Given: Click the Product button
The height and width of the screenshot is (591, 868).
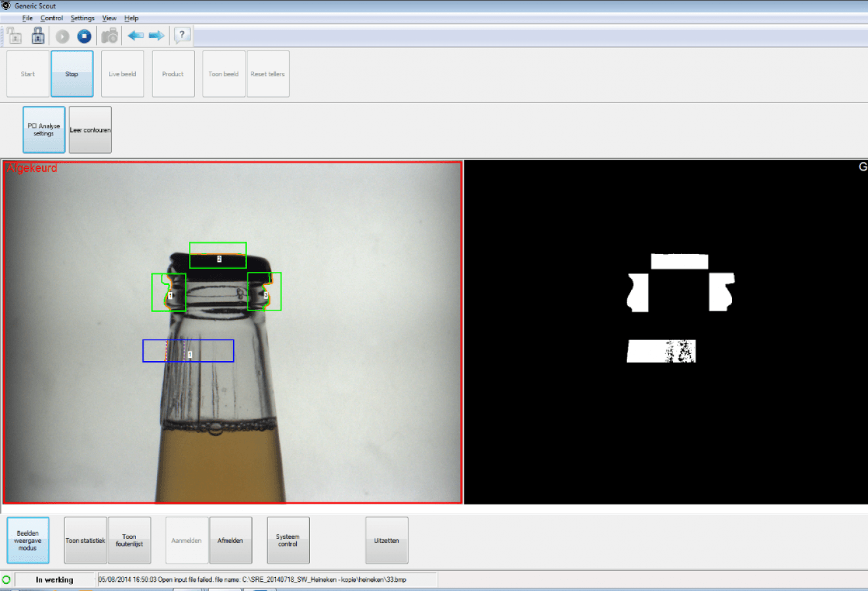Looking at the screenshot, I should [x=173, y=74].
